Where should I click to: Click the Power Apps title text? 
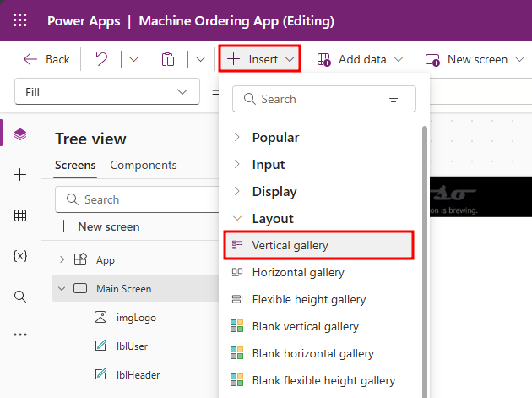[84, 21]
